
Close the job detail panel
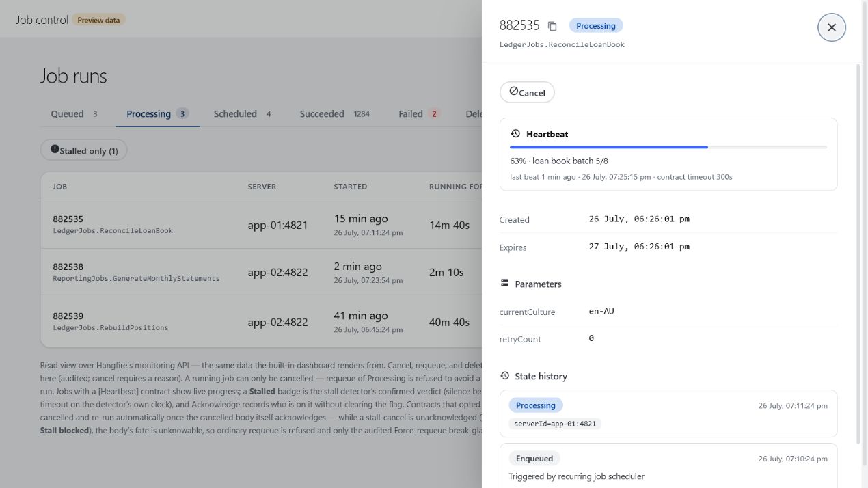[x=832, y=27]
